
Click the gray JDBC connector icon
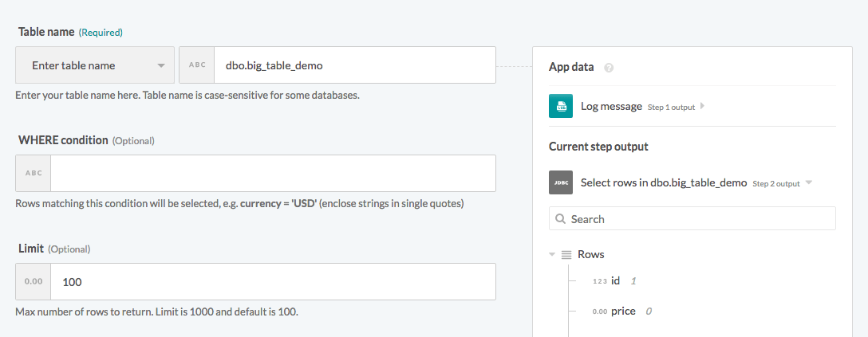click(561, 182)
